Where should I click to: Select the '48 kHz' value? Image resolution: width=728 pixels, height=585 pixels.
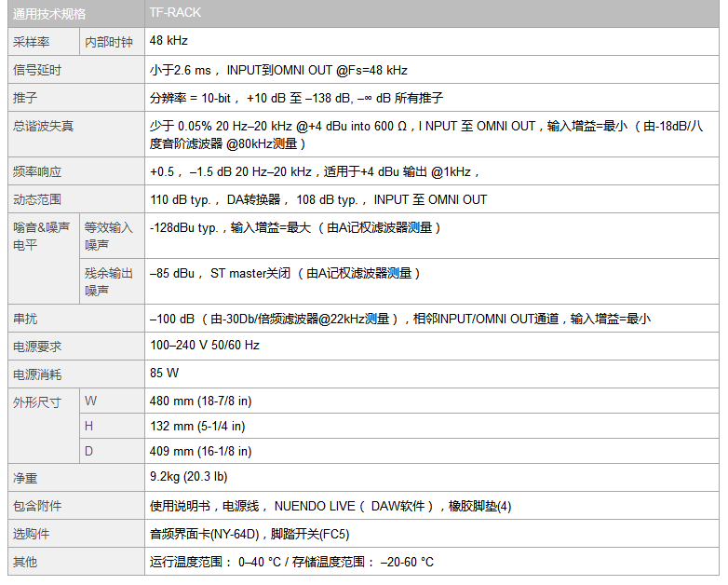[169, 40]
